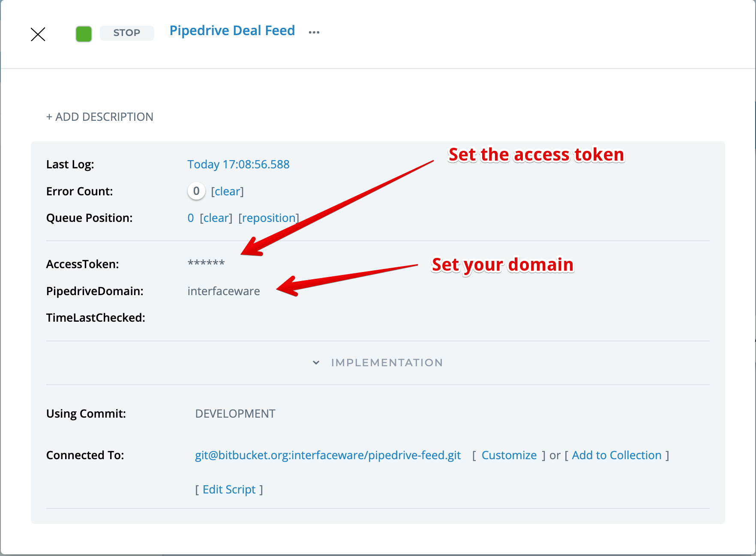Reposition the queue

click(269, 218)
